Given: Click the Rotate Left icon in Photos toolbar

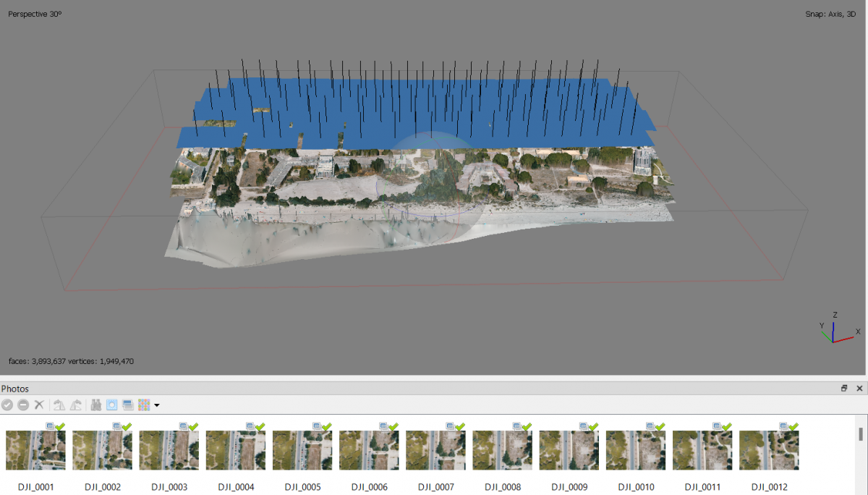Looking at the screenshot, I should pyautogui.click(x=59, y=405).
